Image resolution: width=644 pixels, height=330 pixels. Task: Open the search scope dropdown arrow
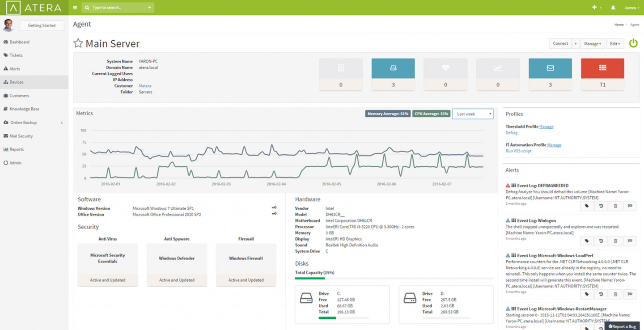(150, 8)
